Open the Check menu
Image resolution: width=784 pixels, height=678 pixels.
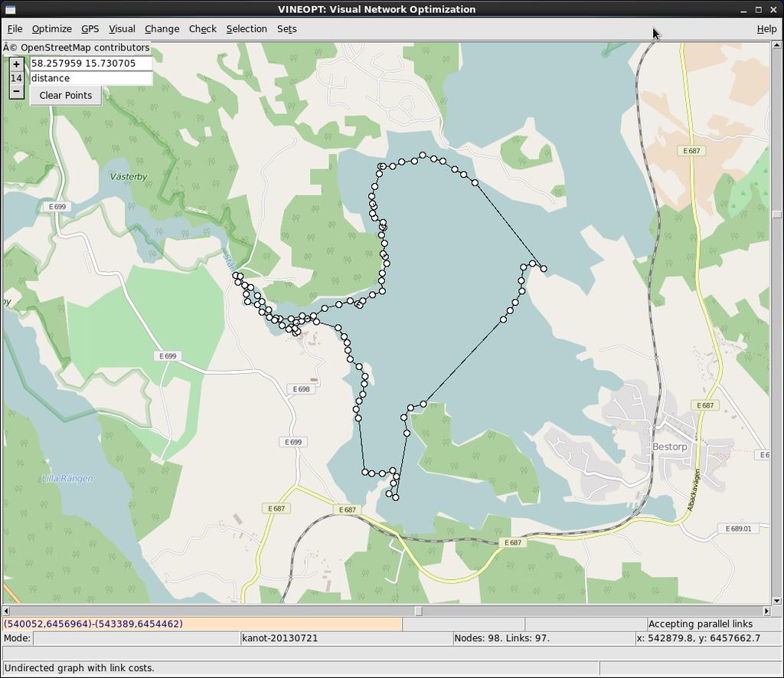(x=202, y=29)
